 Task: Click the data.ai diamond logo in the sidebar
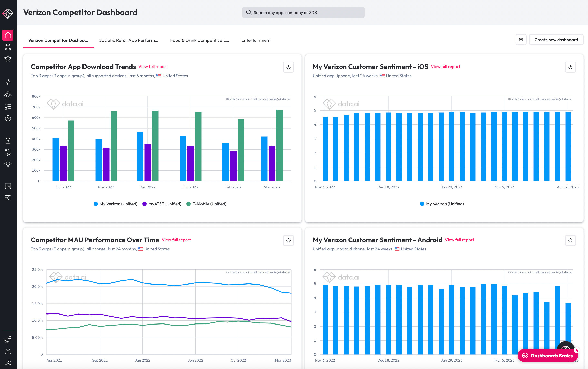8,14
